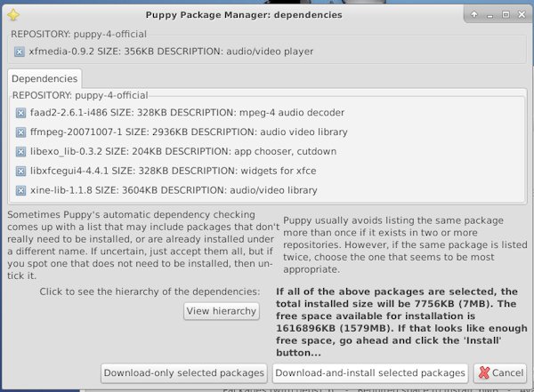
Task: Deselect the libexo_lib-0.3.2 checkbox
Action: 20,152
